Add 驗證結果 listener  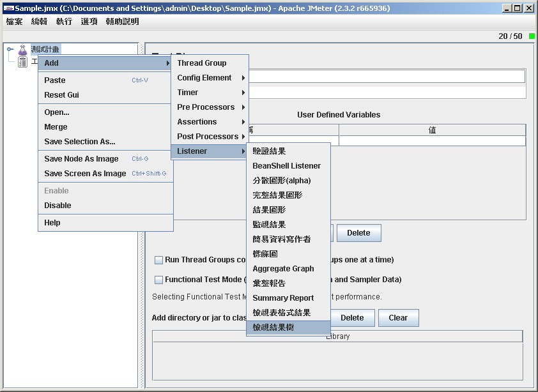point(289,151)
